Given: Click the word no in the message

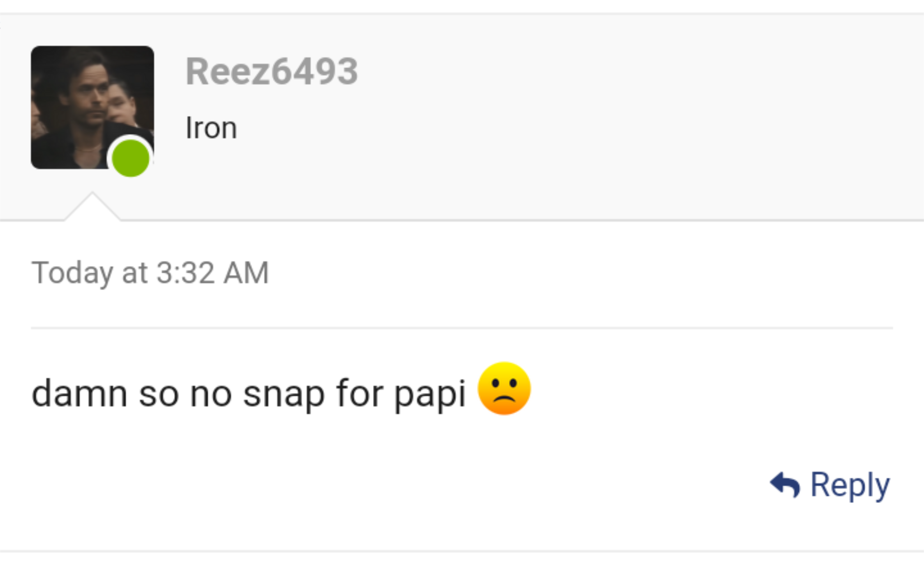Looking at the screenshot, I should pyautogui.click(x=211, y=394).
